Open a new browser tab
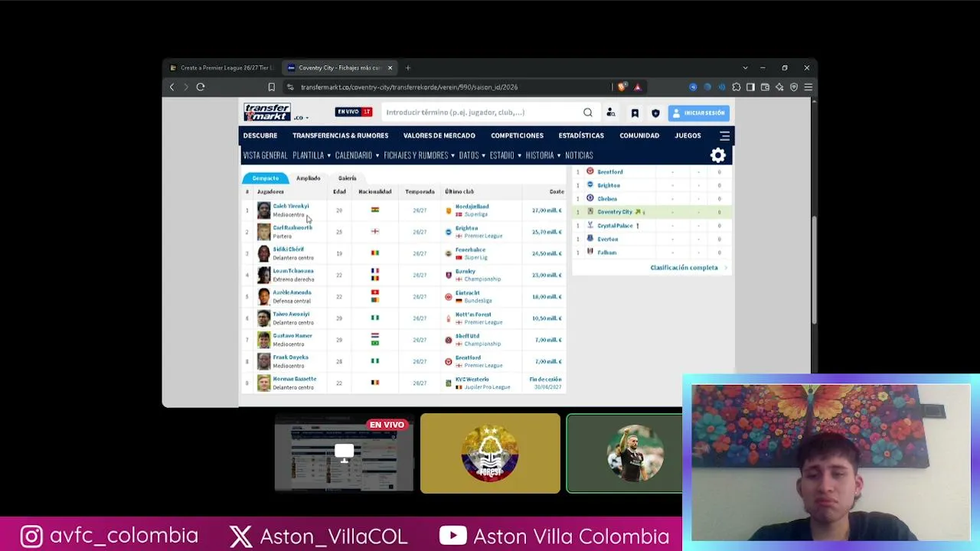 point(408,68)
